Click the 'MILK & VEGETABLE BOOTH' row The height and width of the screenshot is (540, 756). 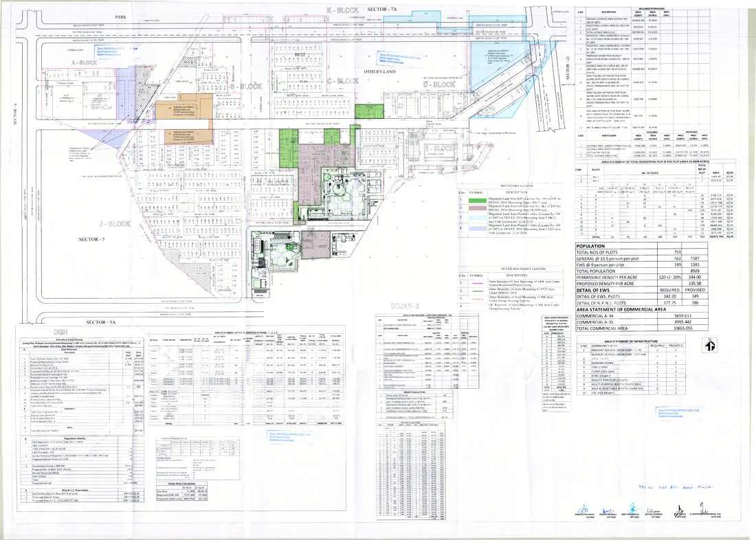click(632, 389)
